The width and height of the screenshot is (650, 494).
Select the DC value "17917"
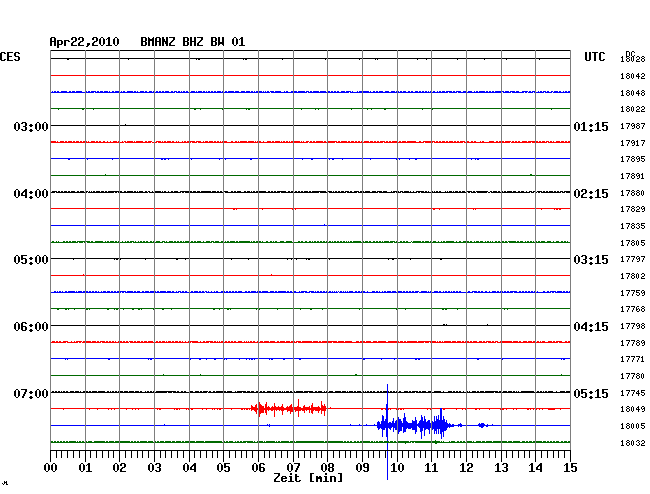click(633, 143)
